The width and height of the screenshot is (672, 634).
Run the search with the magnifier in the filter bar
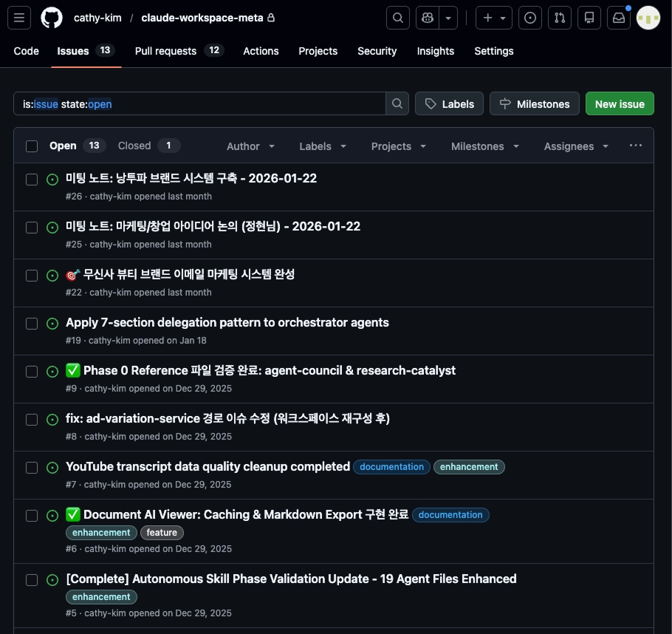click(397, 103)
